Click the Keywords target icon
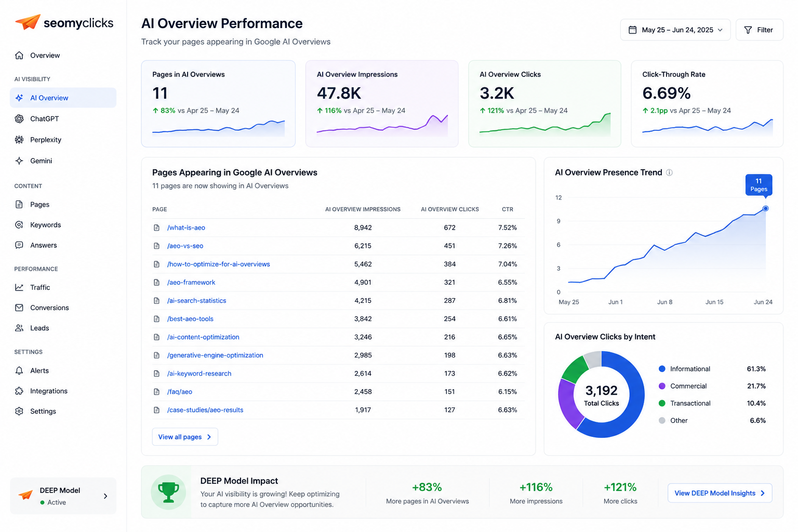 pyautogui.click(x=19, y=224)
